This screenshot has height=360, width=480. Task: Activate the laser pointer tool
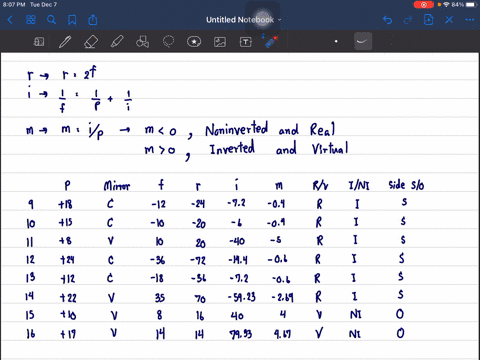271,42
